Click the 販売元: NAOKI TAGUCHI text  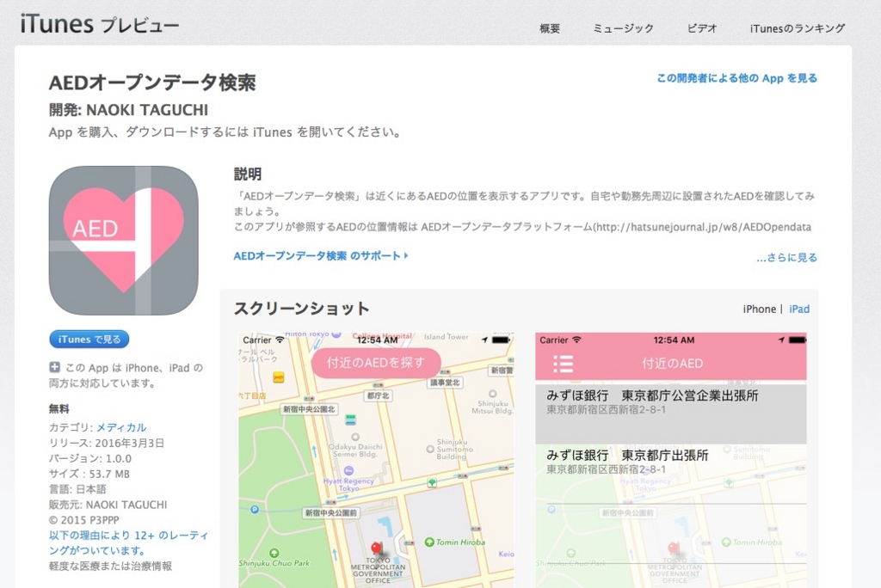(x=108, y=505)
